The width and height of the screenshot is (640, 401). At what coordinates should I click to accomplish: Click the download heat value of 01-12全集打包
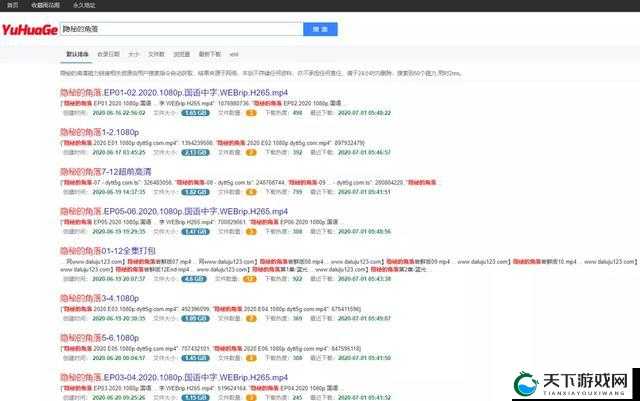(297, 279)
